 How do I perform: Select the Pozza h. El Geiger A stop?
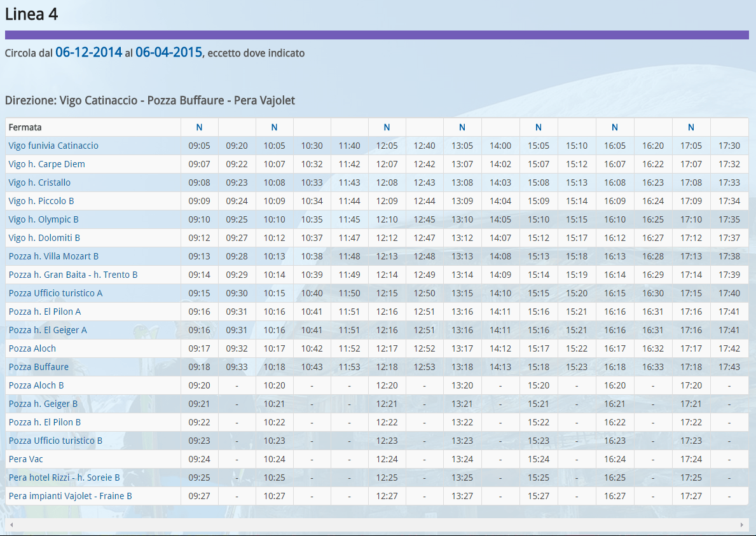(x=49, y=329)
